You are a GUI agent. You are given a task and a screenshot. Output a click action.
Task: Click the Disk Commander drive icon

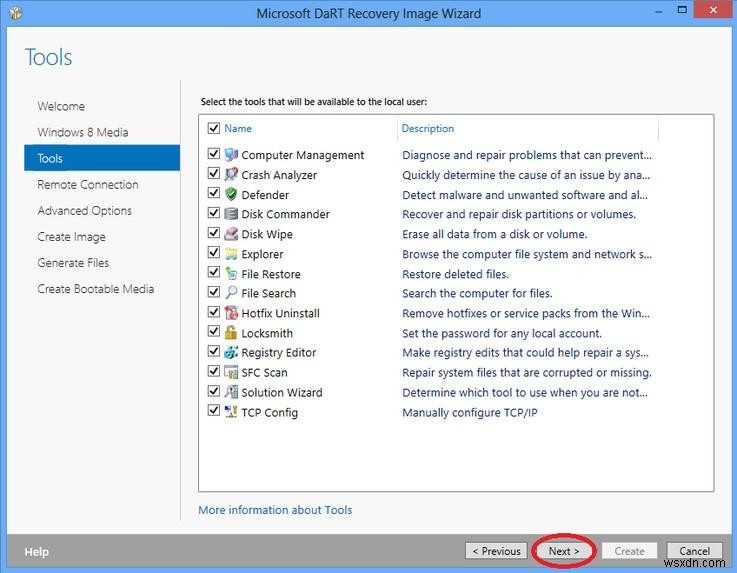(231, 214)
